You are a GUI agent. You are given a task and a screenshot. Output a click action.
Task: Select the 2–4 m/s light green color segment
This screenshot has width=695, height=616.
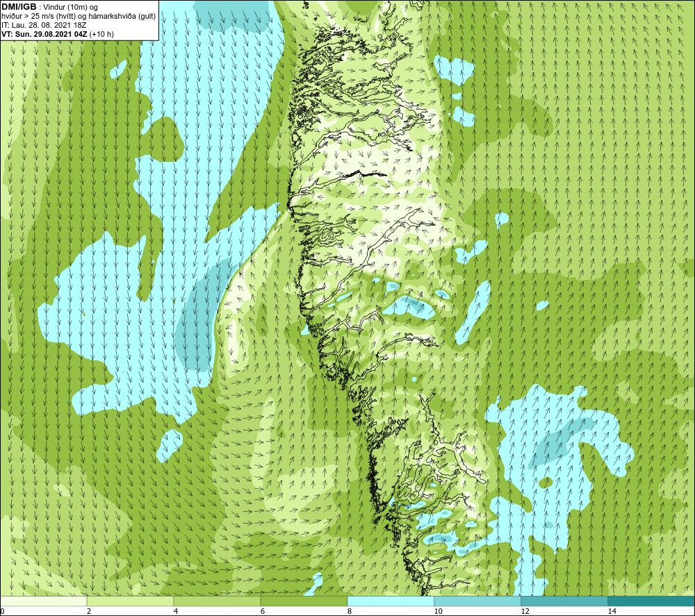(131, 601)
